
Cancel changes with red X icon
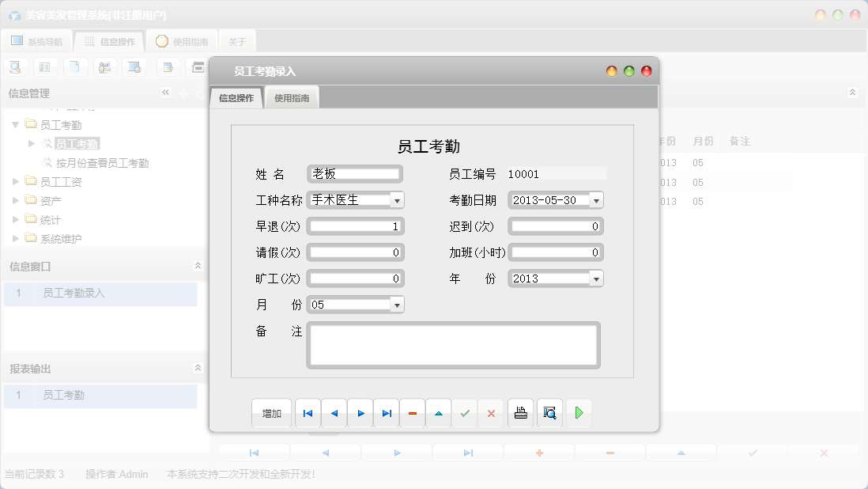tap(490, 412)
